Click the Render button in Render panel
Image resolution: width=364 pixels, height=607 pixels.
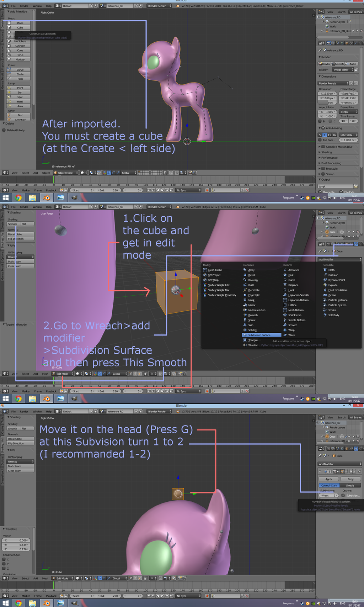325,64
